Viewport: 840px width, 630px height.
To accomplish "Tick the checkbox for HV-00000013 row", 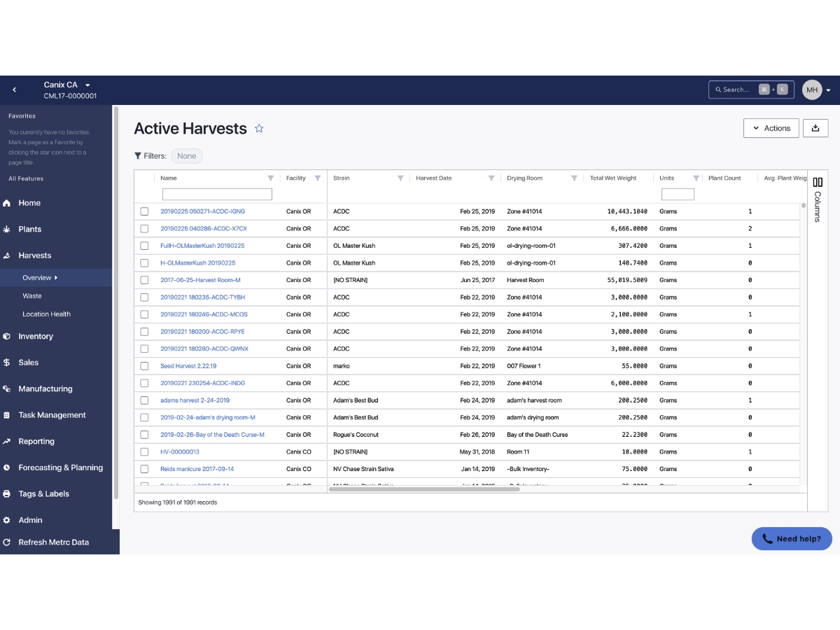I will (144, 452).
